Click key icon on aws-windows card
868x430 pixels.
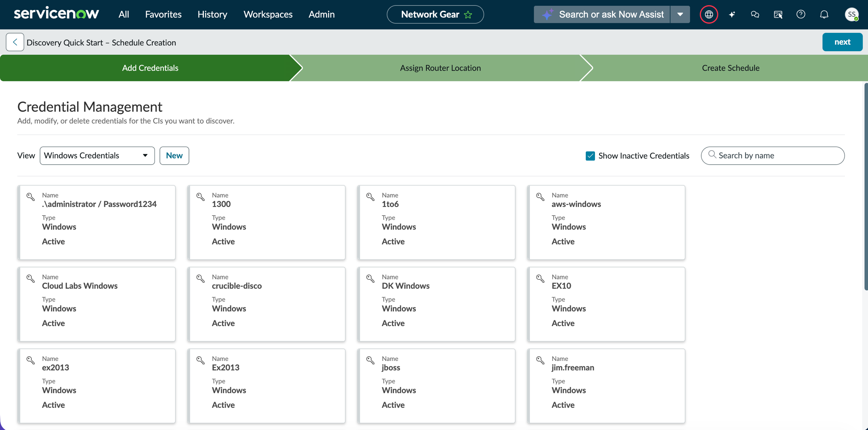click(540, 196)
